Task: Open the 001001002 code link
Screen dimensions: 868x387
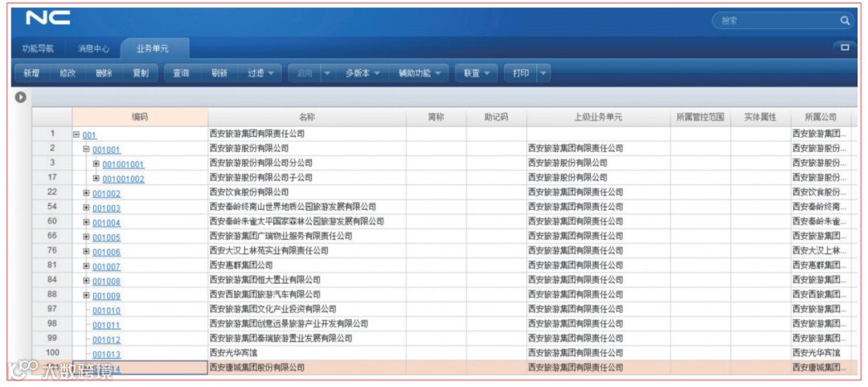Action: click(x=124, y=179)
